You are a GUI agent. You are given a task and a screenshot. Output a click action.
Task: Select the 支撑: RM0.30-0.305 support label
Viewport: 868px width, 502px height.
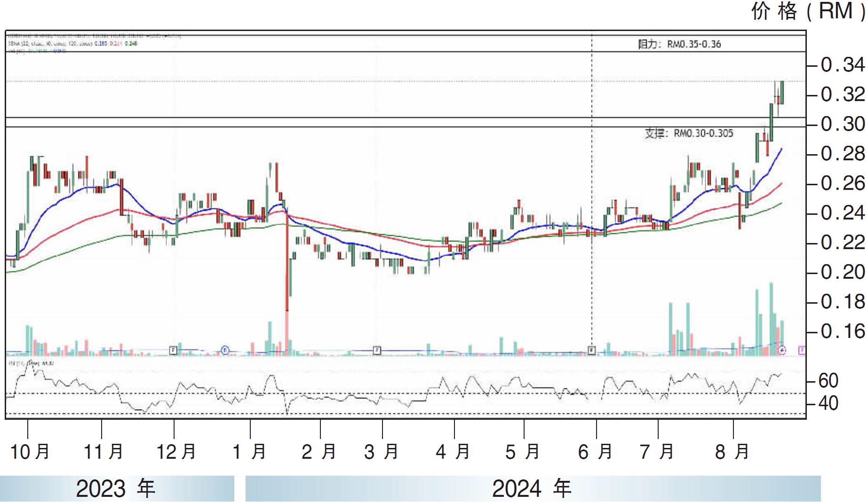click(x=688, y=133)
